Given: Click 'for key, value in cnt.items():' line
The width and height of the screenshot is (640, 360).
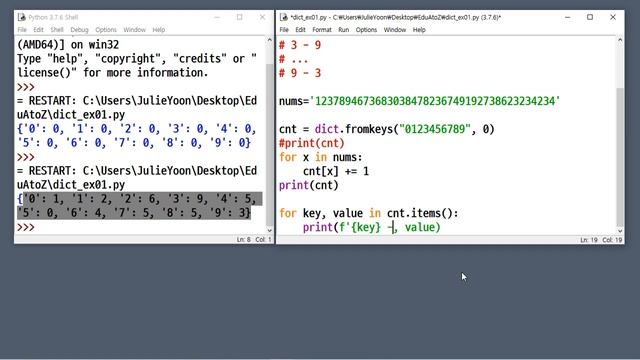Looking at the screenshot, I should click(369, 213).
